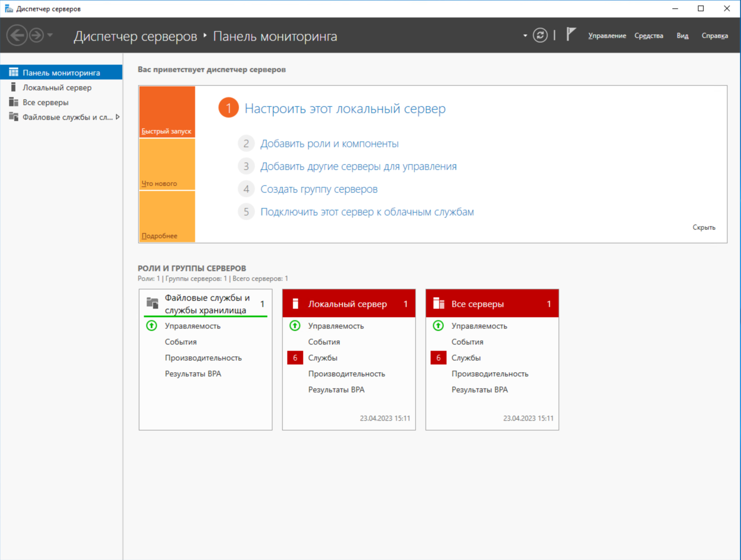Click Создать группу серверов link
The image size is (741, 560).
[319, 189]
